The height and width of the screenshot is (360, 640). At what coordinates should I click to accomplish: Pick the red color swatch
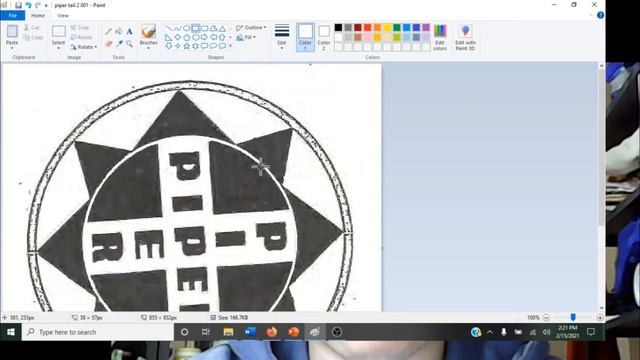368,27
